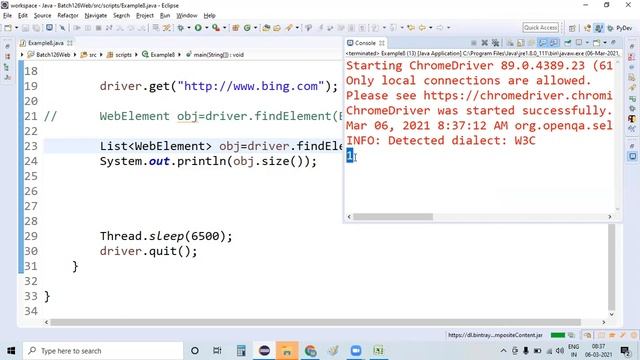The height and width of the screenshot is (360, 640).
Task: Click Remove All Terminated Launches icon
Action: click(x=496, y=43)
